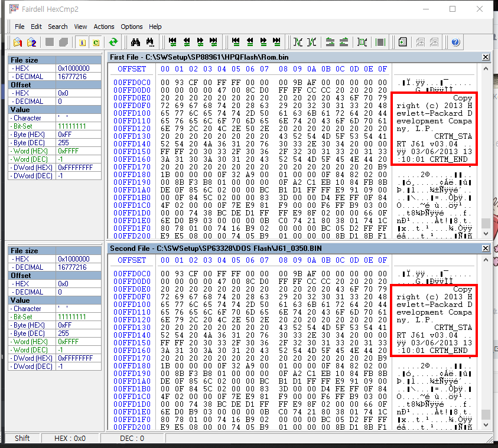Open the File menu
Image resolution: width=498 pixels, height=448 pixels.
tap(19, 27)
